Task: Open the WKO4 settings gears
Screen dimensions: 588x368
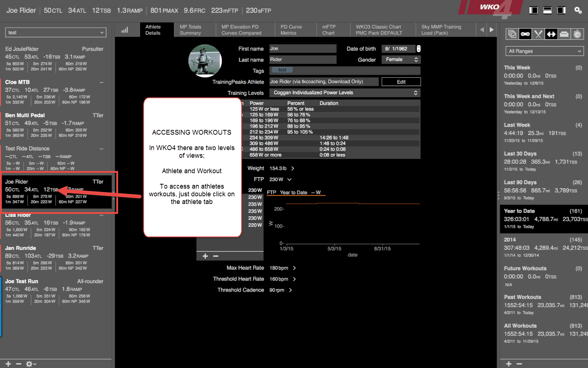Action: tap(578, 10)
